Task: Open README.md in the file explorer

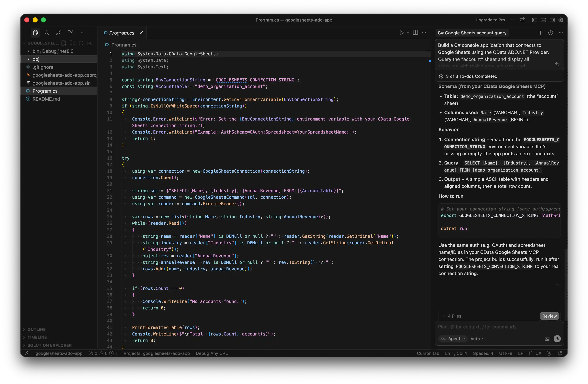Action: (46, 99)
